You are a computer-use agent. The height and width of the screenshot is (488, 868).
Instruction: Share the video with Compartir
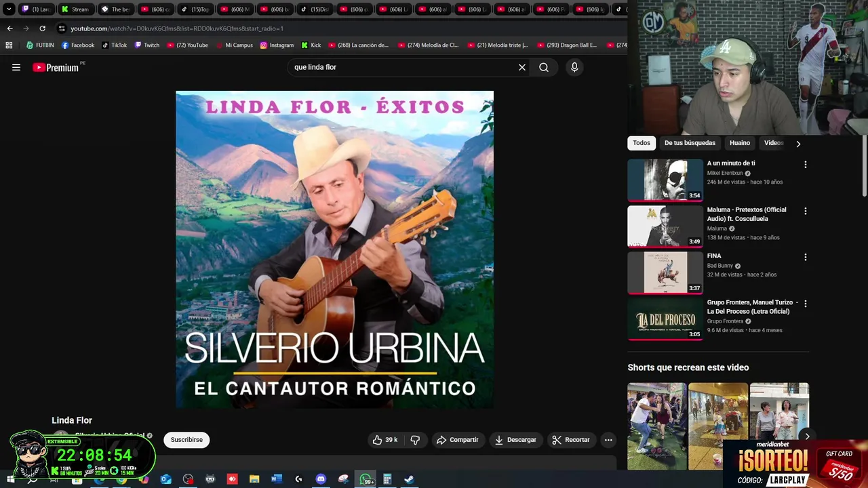458,440
